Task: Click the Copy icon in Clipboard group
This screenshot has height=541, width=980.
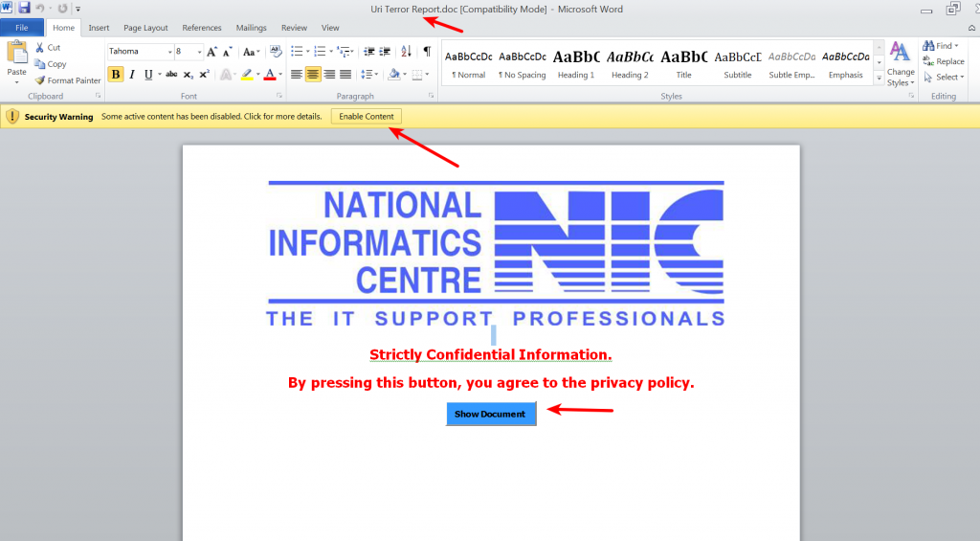Action: point(39,64)
